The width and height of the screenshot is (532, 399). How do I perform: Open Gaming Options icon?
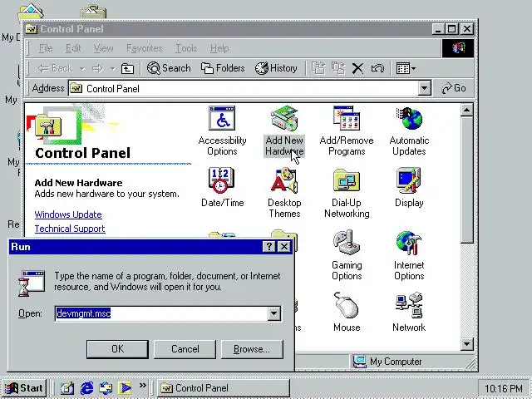(x=347, y=255)
